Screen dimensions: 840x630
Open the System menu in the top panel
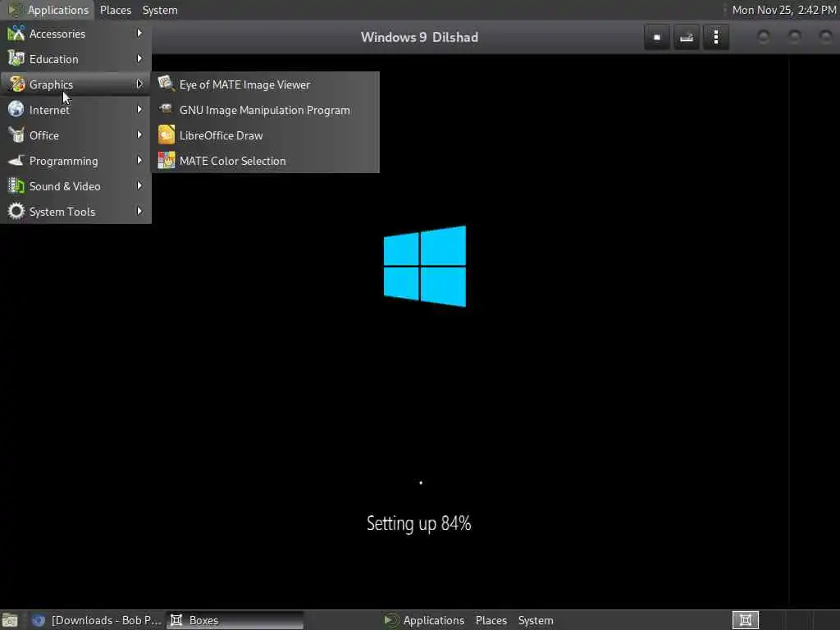(x=160, y=10)
